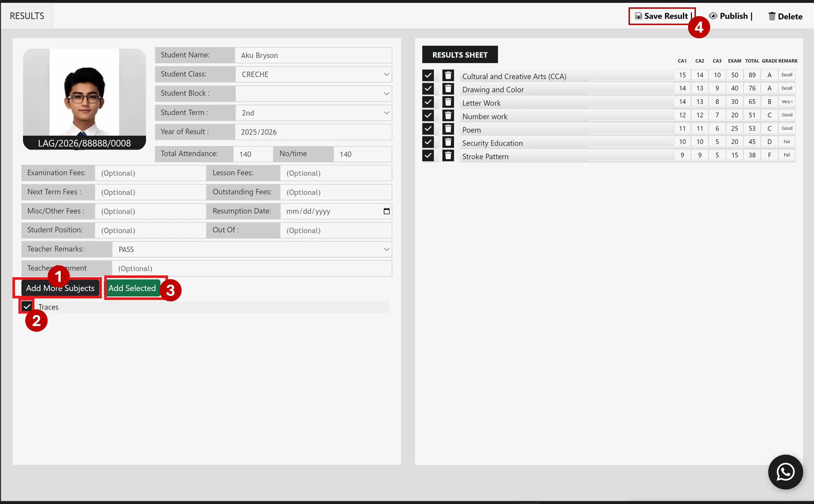The height and width of the screenshot is (504, 814).
Task: Click the Add More Subjects button
Action: coord(60,288)
